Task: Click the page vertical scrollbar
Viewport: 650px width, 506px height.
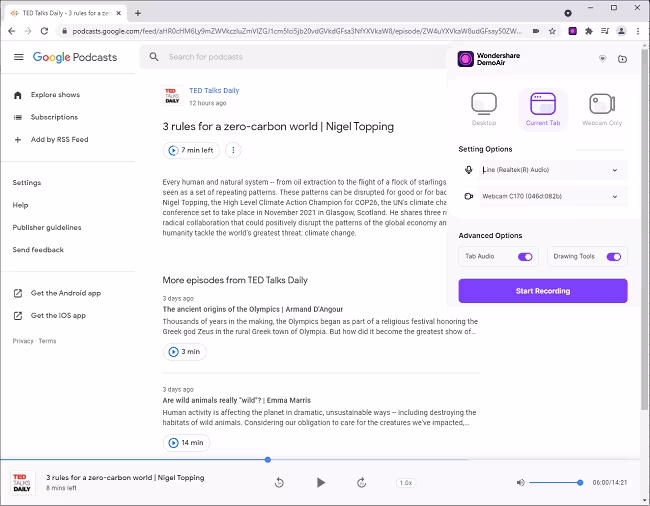Action: click(x=644, y=228)
